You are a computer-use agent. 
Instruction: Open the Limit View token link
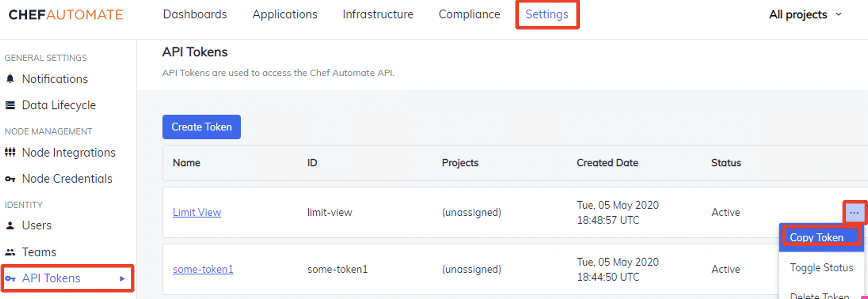pyautogui.click(x=197, y=212)
